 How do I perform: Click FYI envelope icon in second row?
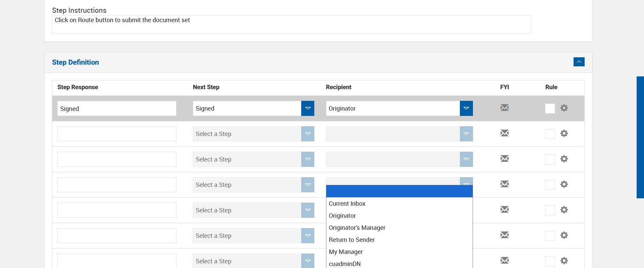[504, 133]
